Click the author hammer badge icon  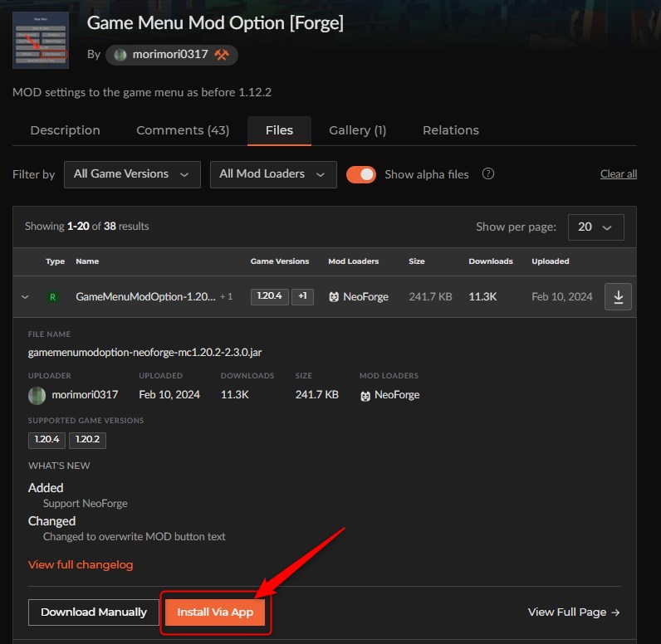(x=222, y=55)
